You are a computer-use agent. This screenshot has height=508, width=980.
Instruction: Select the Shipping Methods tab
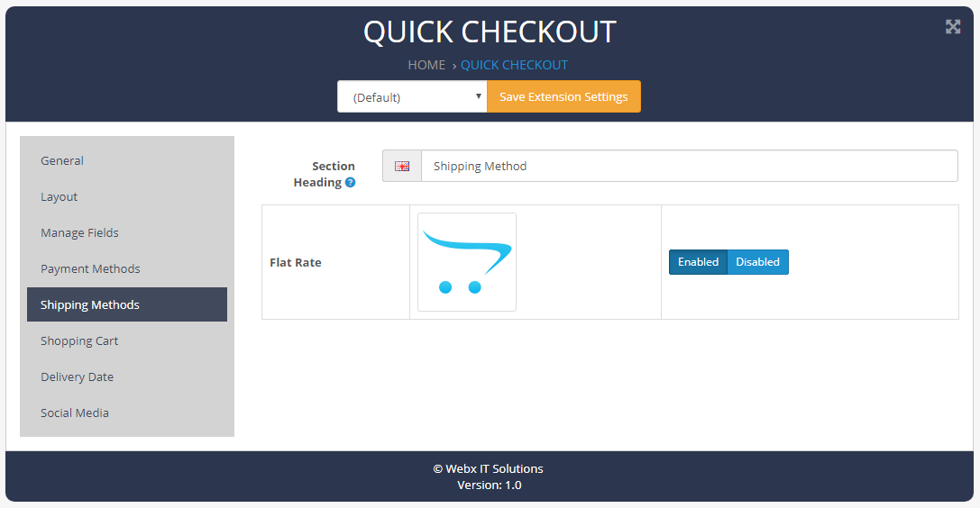90,305
